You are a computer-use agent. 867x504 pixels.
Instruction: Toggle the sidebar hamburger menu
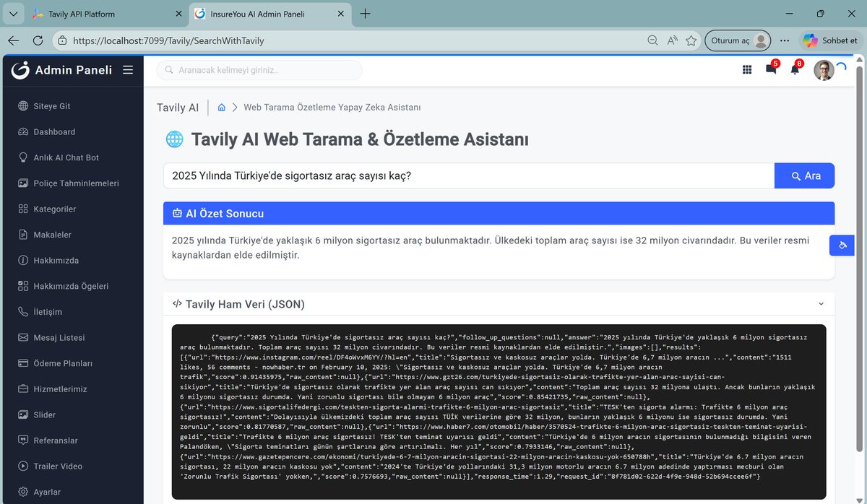point(128,70)
